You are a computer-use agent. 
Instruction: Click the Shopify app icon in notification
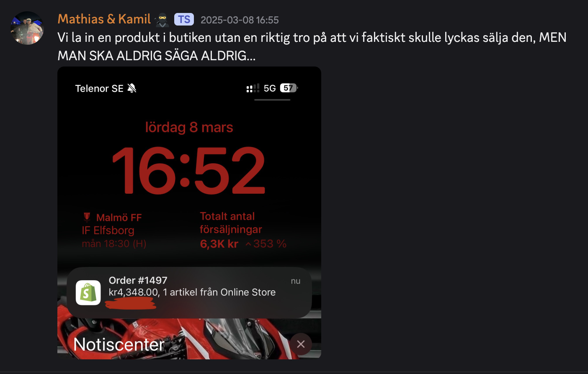[88, 292]
